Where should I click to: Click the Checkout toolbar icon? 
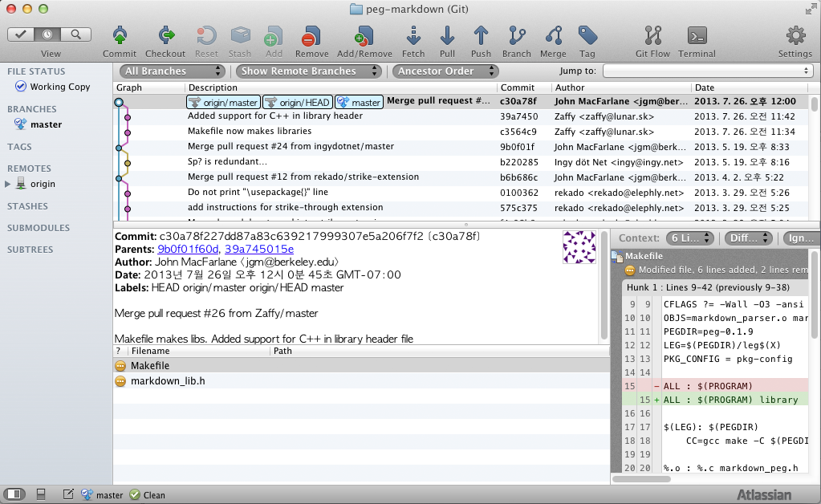(x=165, y=35)
